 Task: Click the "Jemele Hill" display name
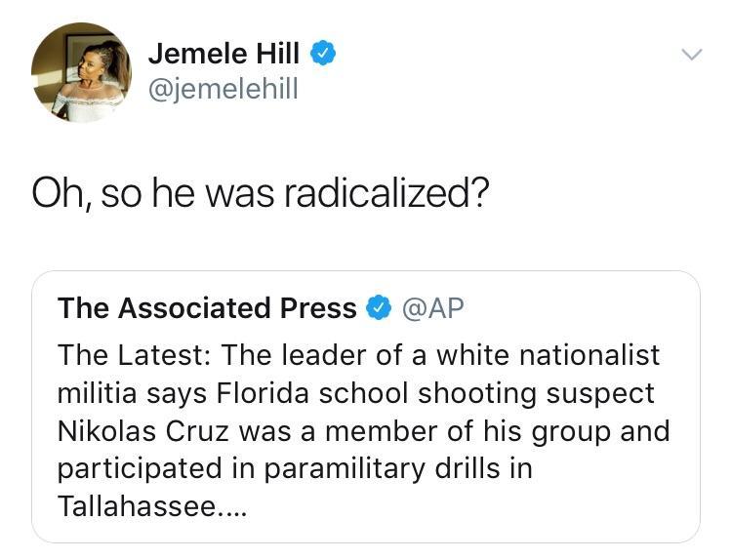point(224,56)
